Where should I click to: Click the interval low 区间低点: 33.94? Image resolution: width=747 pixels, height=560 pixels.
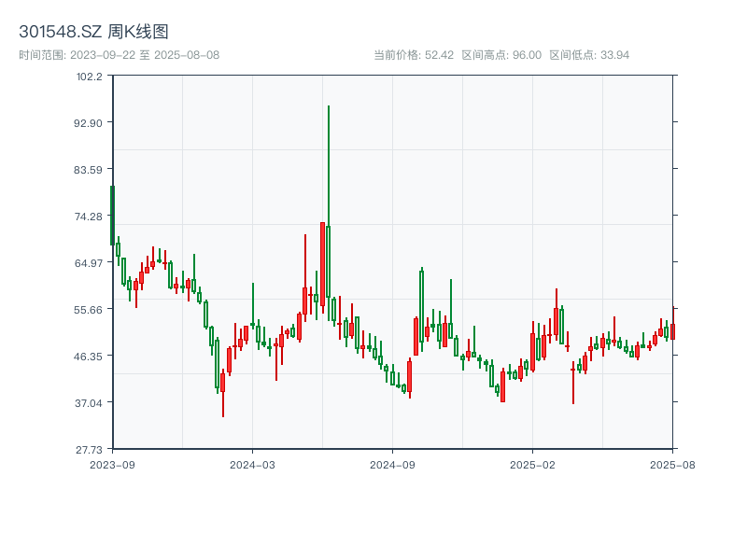pos(589,55)
